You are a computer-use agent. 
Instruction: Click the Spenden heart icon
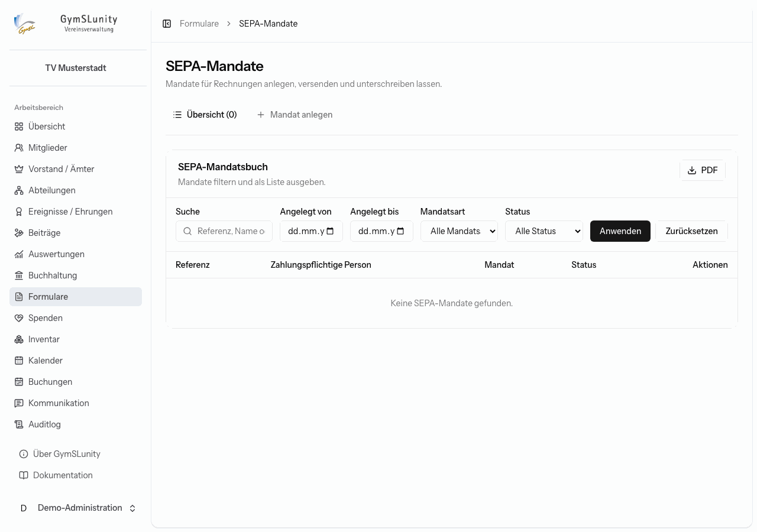19,318
